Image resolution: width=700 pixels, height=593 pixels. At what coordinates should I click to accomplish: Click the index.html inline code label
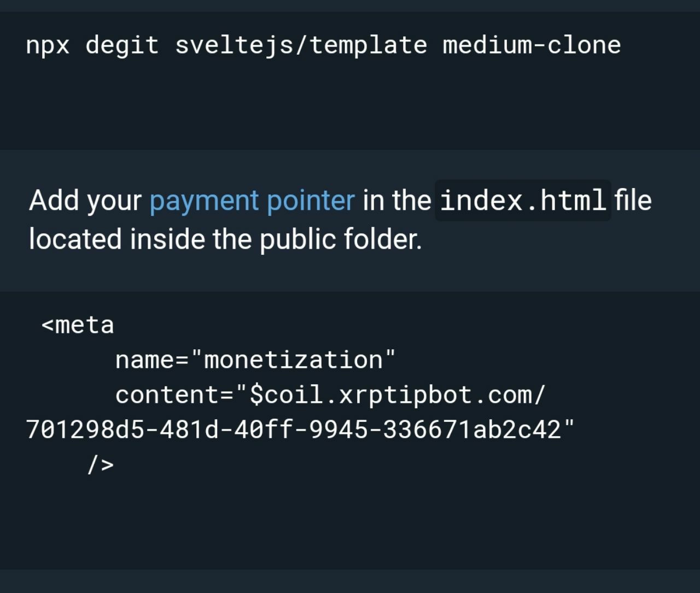click(x=523, y=200)
